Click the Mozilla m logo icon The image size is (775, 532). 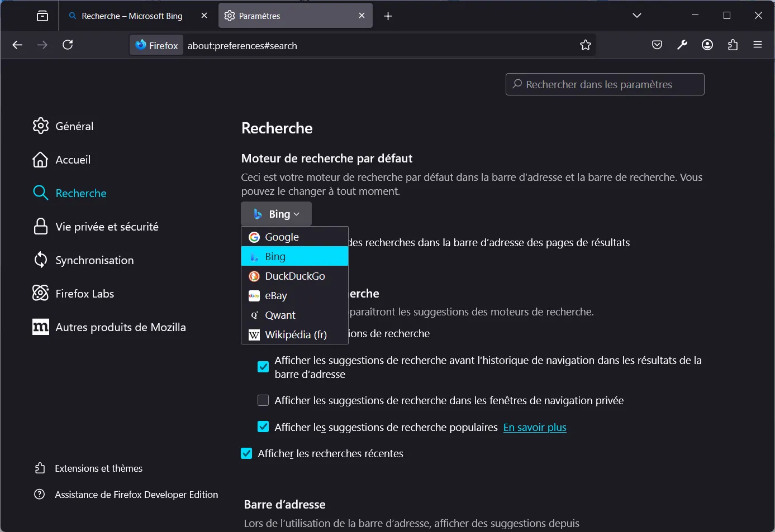point(41,327)
